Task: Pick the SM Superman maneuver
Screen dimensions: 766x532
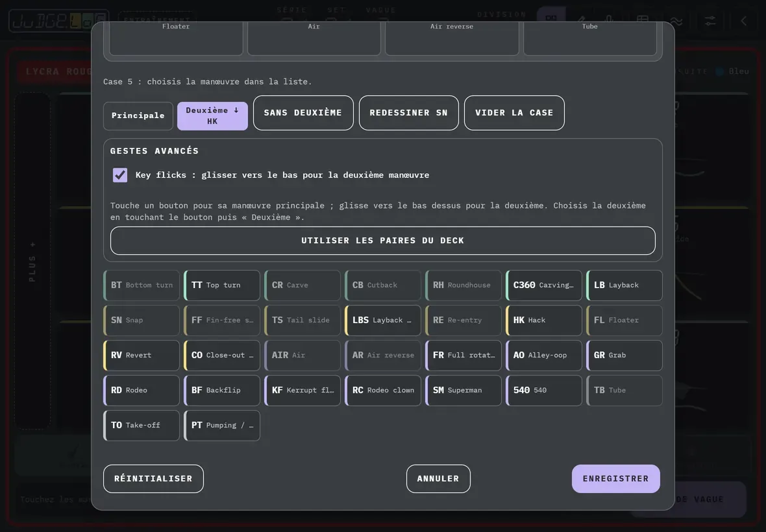Action: 463,391
